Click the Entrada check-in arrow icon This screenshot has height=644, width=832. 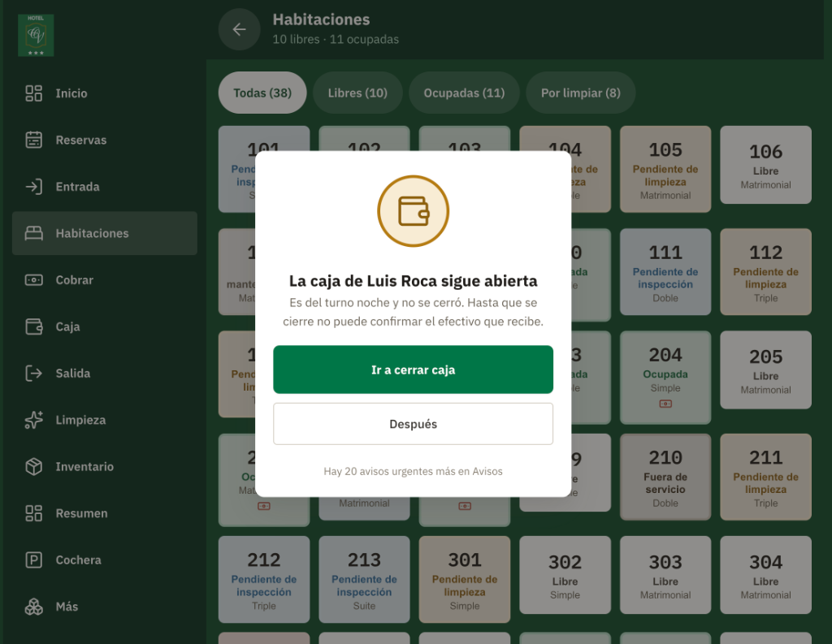pos(34,187)
